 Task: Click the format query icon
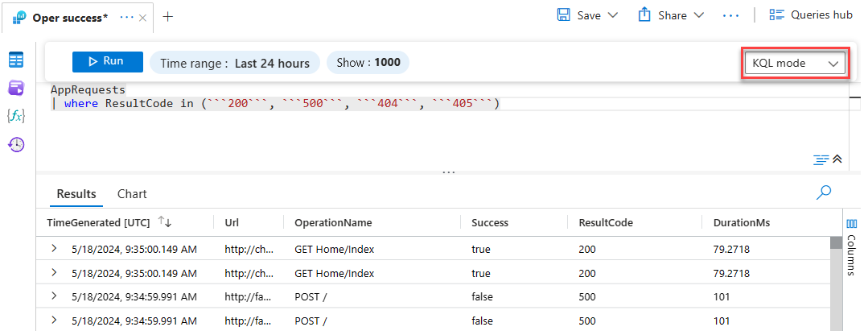pyautogui.click(x=821, y=159)
